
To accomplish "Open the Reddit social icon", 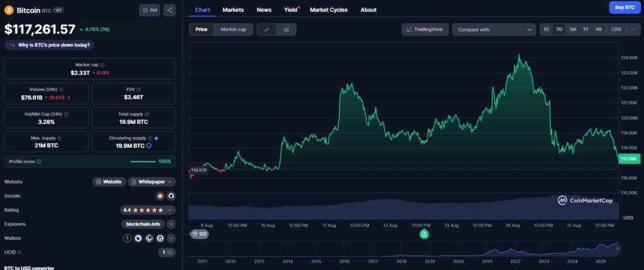I will pos(160,195).
